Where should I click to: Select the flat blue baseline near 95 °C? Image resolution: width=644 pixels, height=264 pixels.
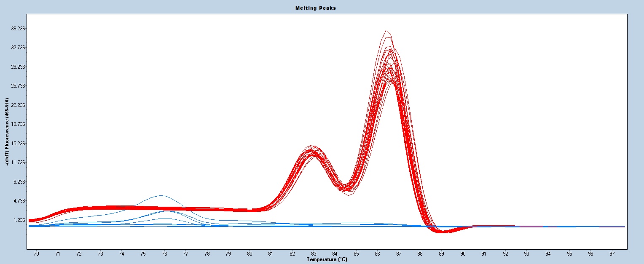569,227
